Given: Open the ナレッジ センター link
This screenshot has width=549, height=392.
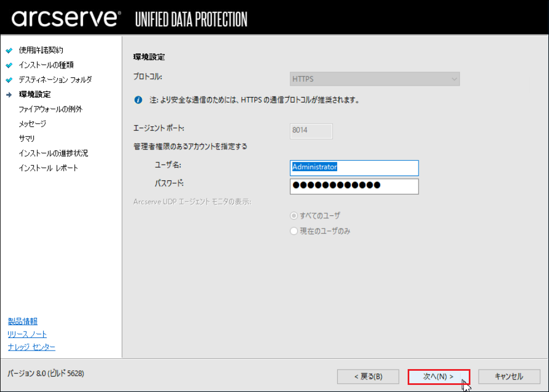Looking at the screenshot, I should click(x=32, y=347).
